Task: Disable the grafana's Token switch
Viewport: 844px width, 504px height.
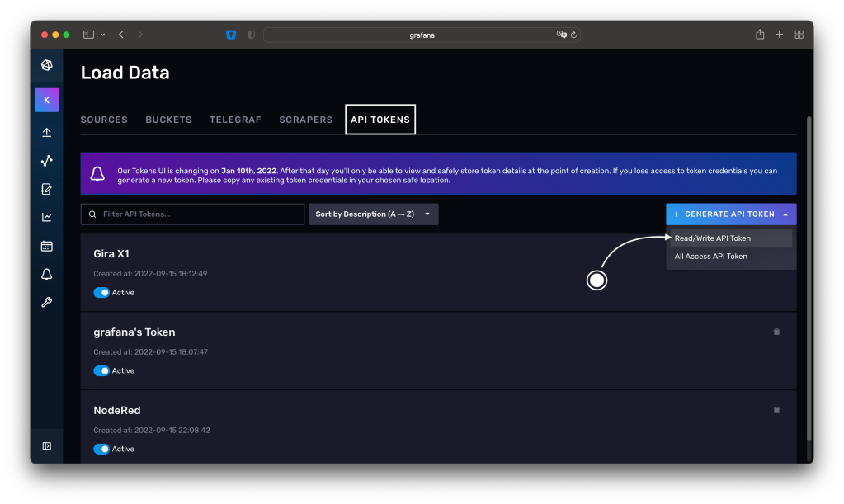Action: (102, 370)
